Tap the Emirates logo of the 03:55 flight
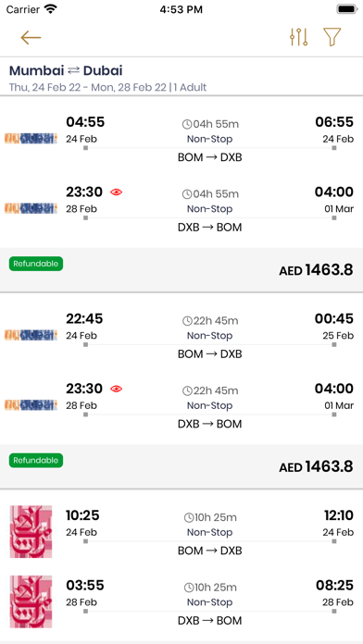Viewport: 363px width, 644px height. [31, 601]
